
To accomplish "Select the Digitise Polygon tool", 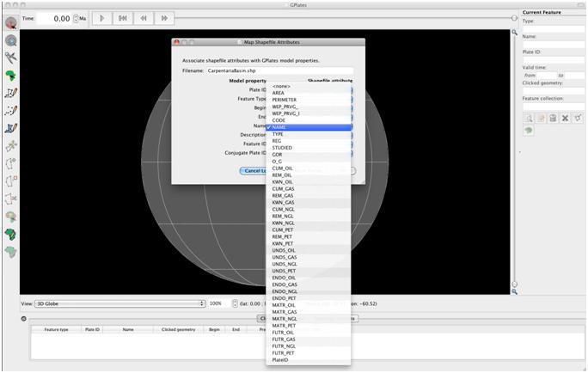I will (11, 128).
